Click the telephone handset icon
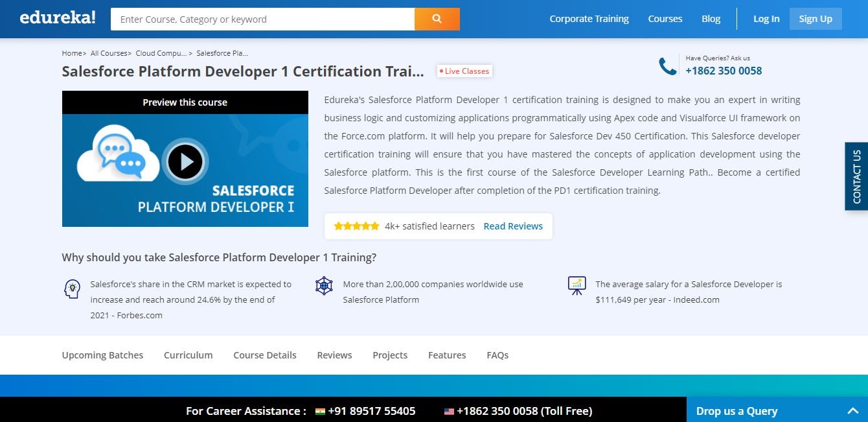This screenshot has width=868, height=422. (x=668, y=65)
